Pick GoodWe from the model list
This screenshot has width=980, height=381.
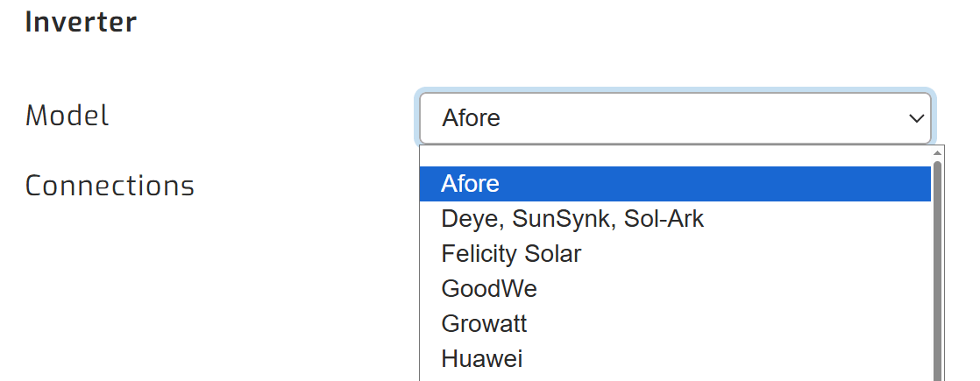pos(489,289)
